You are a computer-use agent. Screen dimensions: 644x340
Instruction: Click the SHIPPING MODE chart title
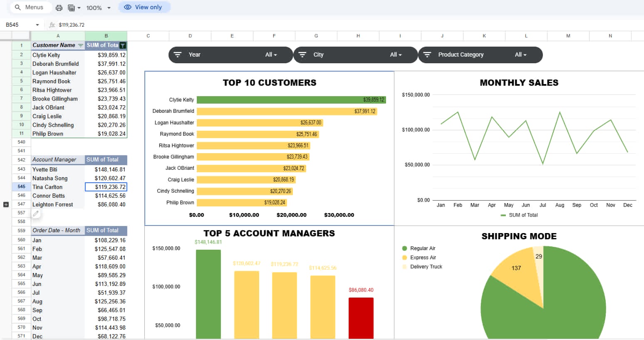point(519,236)
